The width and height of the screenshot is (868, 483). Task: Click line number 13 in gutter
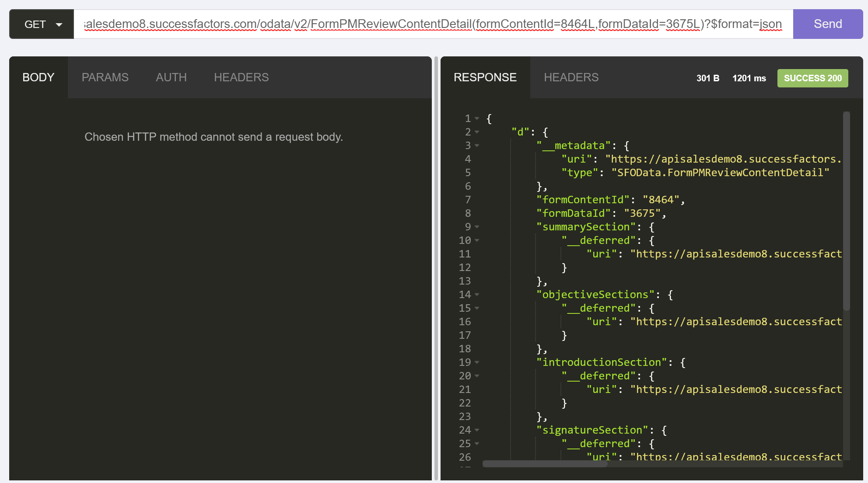(x=465, y=281)
